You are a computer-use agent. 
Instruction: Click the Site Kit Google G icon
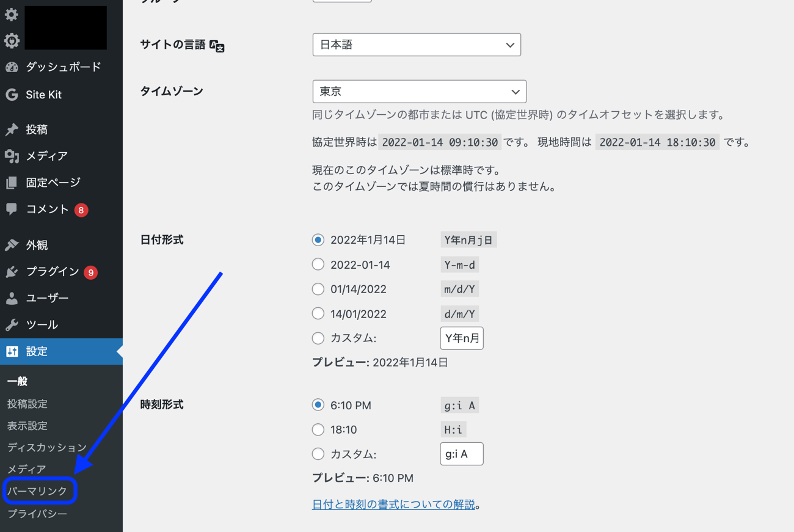click(x=12, y=95)
